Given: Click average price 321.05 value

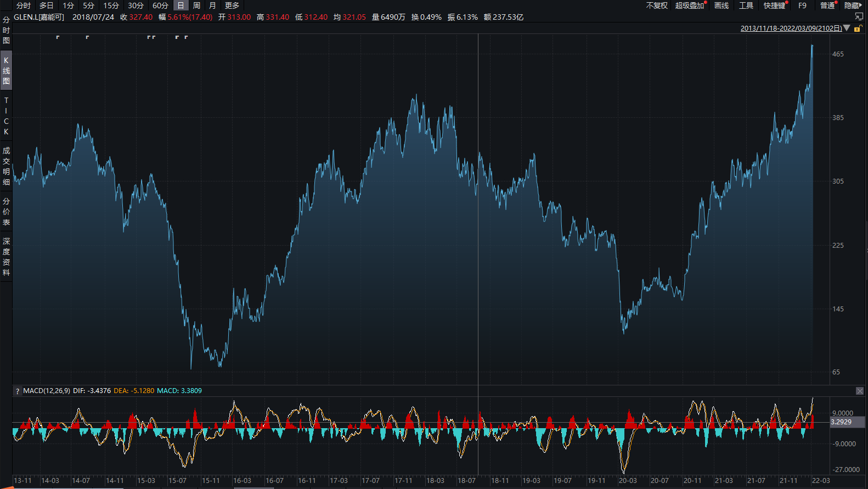Looking at the screenshot, I should pyautogui.click(x=354, y=17).
